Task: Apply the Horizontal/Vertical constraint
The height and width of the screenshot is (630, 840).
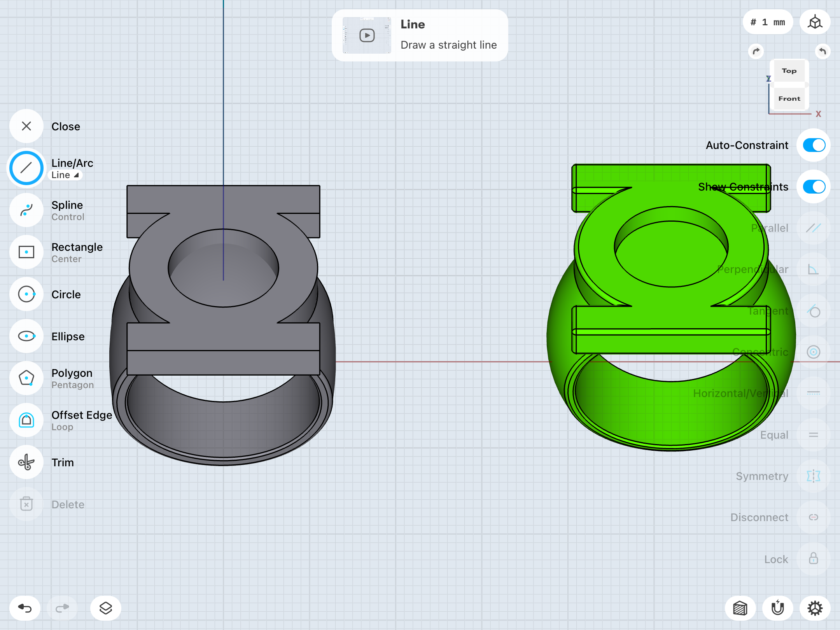Action: (x=814, y=394)
